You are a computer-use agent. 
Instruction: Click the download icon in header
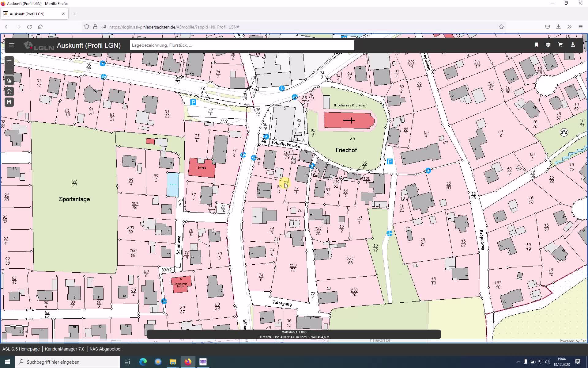573,45
